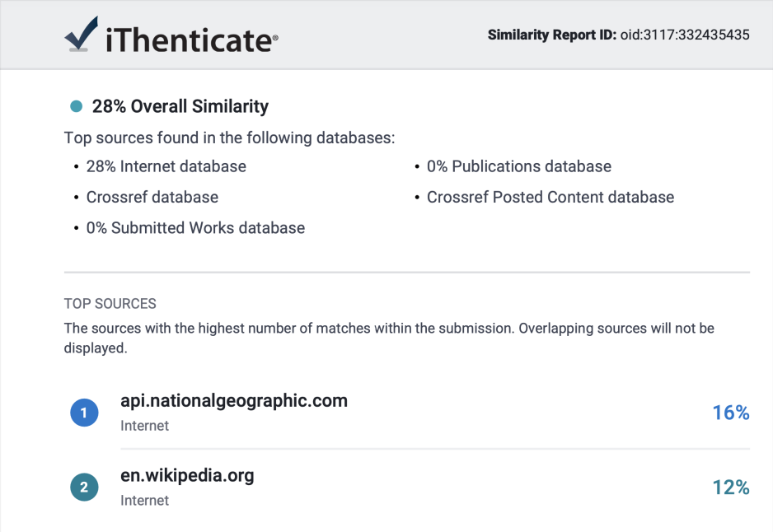Click the 16% match for National Geographic
This screenshot has height=532, width=773.
pyautogui.click(x=731, y=413)
